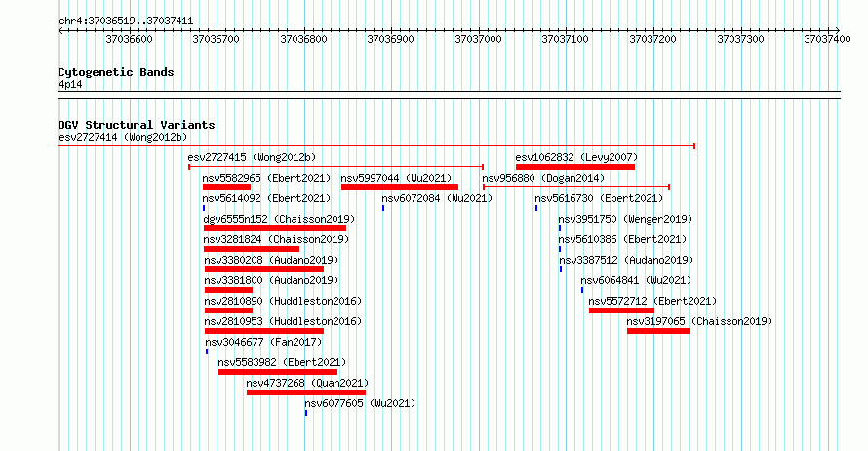Open nsv6064841 (Wu2021) label

[x=636, y=280]
